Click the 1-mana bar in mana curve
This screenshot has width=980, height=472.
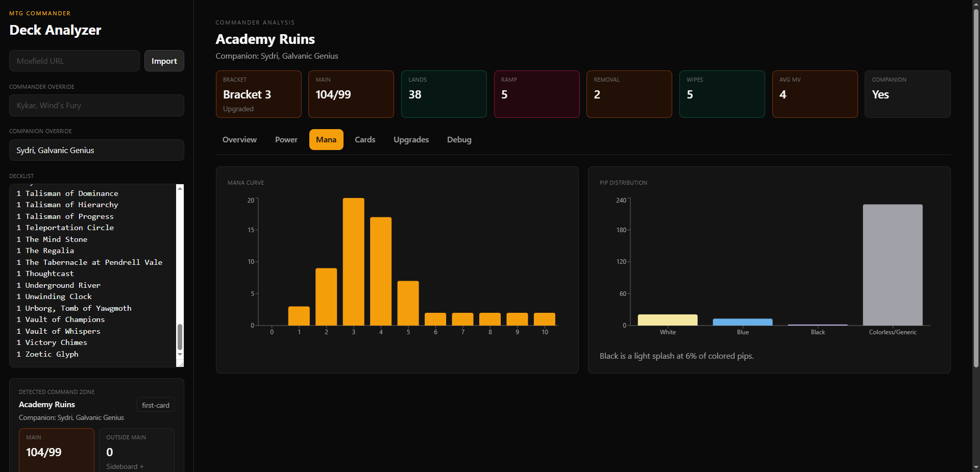click(x=299, y=316)
